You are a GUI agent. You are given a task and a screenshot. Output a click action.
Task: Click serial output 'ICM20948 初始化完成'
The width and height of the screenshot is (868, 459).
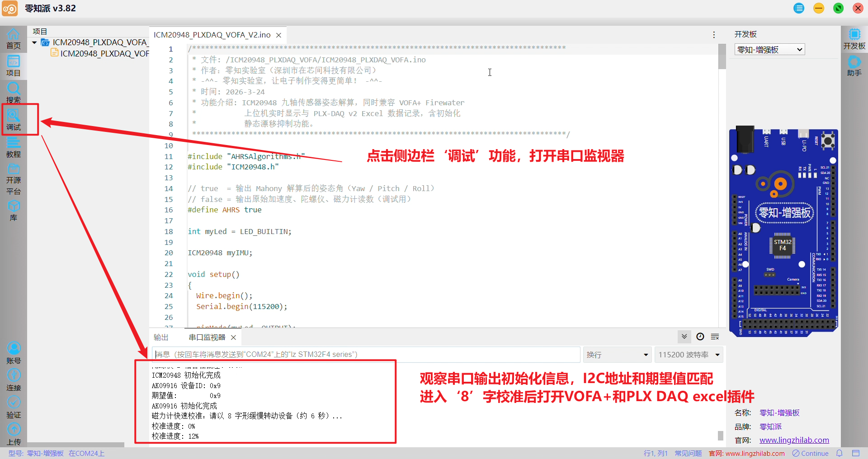[186, 375]
